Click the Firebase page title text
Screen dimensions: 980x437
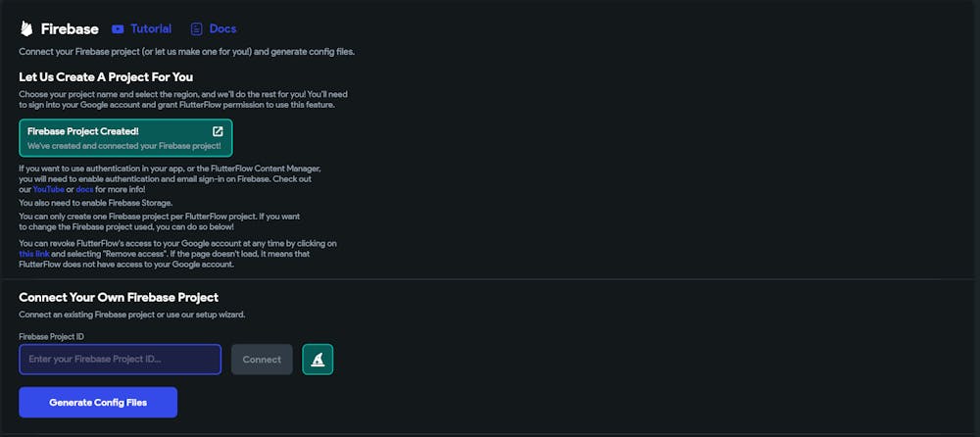69,29
